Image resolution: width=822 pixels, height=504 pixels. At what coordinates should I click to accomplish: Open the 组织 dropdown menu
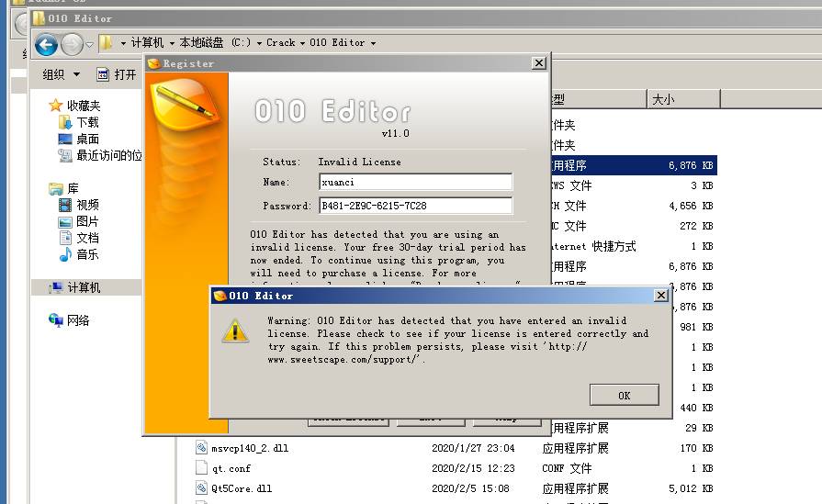tap(62, 74)
